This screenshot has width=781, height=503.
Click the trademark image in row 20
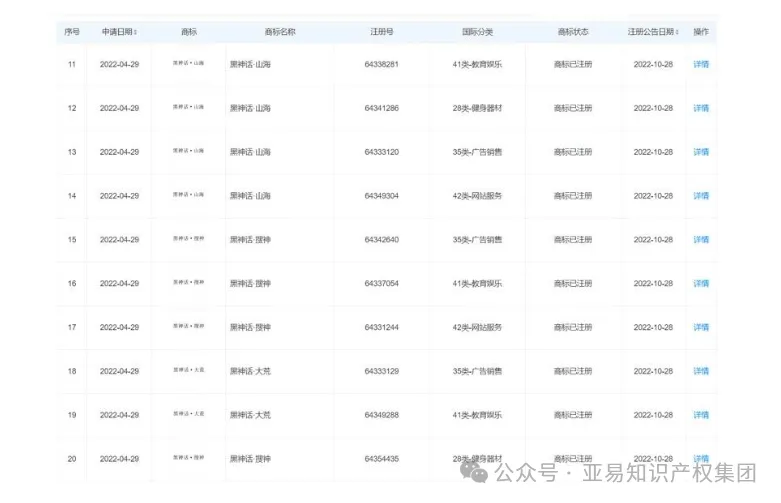tap(188, 458)
